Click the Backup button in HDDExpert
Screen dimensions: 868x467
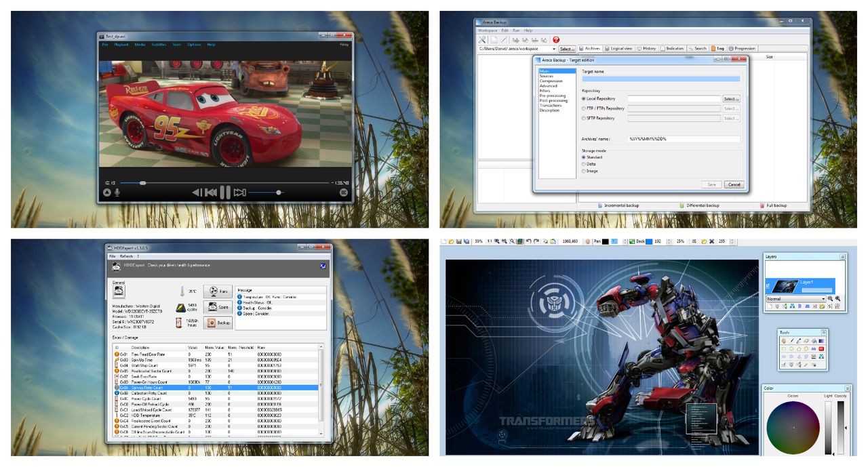click(x=217, y=323)
